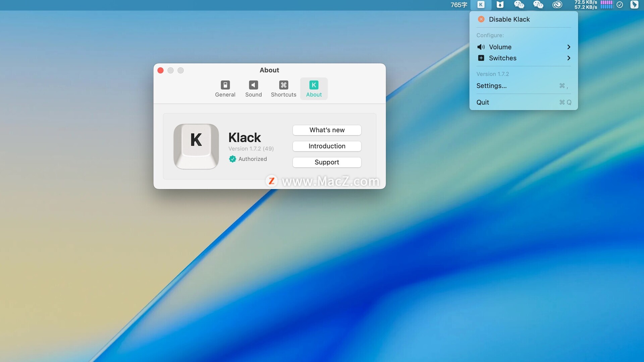
Task: Expand the Switches submenu arrow
Action: [x=569, y=58]
